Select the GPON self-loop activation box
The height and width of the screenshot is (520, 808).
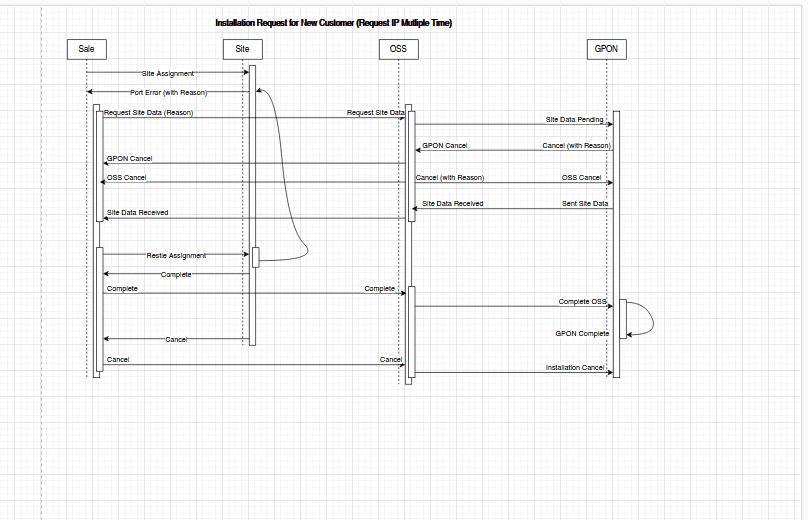click(x=623, y=319)
